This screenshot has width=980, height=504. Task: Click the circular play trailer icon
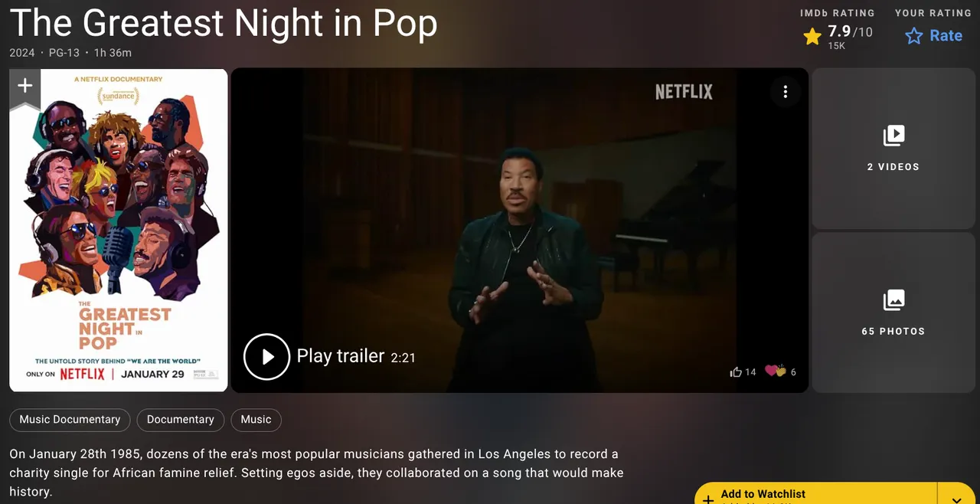[266, 357]
